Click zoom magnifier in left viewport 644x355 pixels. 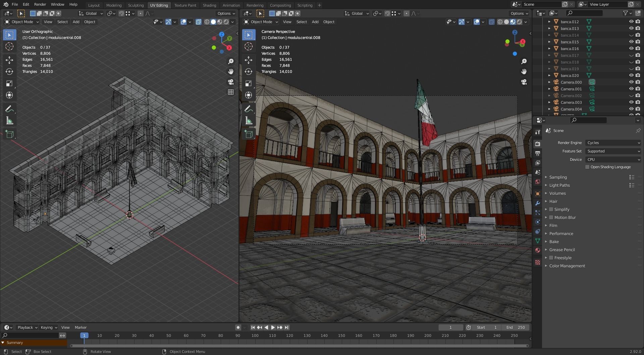click(231, 61)
